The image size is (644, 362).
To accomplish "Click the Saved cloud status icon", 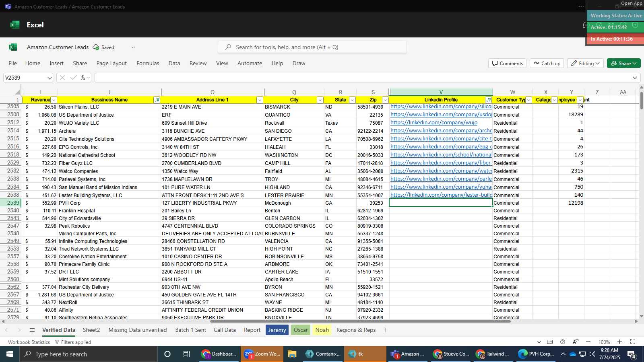I will (96, 47).
